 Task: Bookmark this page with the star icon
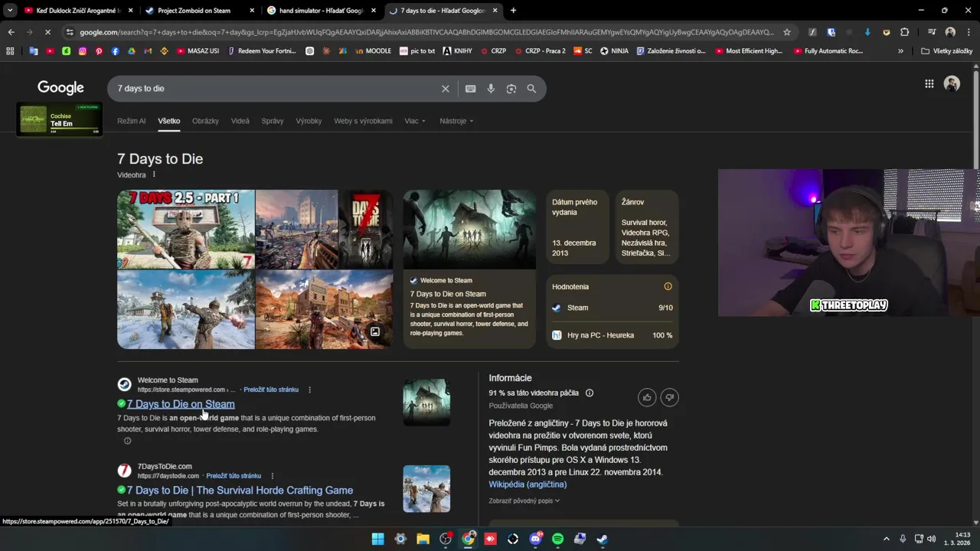786,32
